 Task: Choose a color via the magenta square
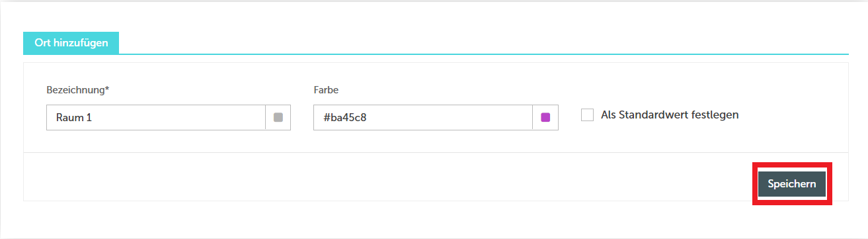(545, 117)
